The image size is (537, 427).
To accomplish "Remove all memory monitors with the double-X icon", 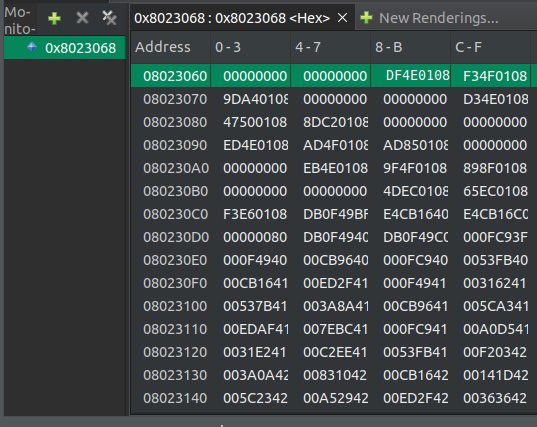I will 110,18.
